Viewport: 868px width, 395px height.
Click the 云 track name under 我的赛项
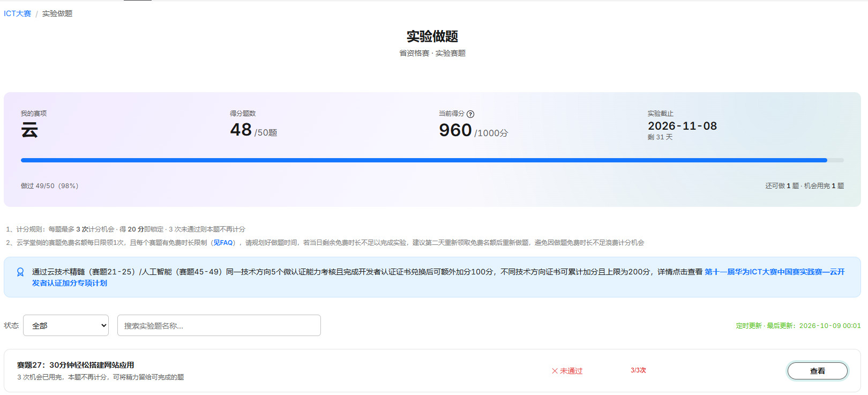click(29, 130)
